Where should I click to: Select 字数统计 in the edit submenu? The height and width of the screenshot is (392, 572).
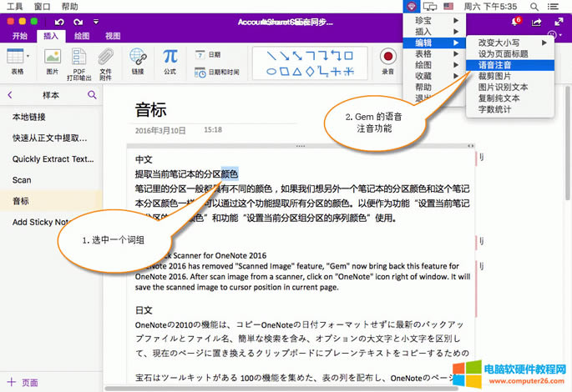pos(495,108)
